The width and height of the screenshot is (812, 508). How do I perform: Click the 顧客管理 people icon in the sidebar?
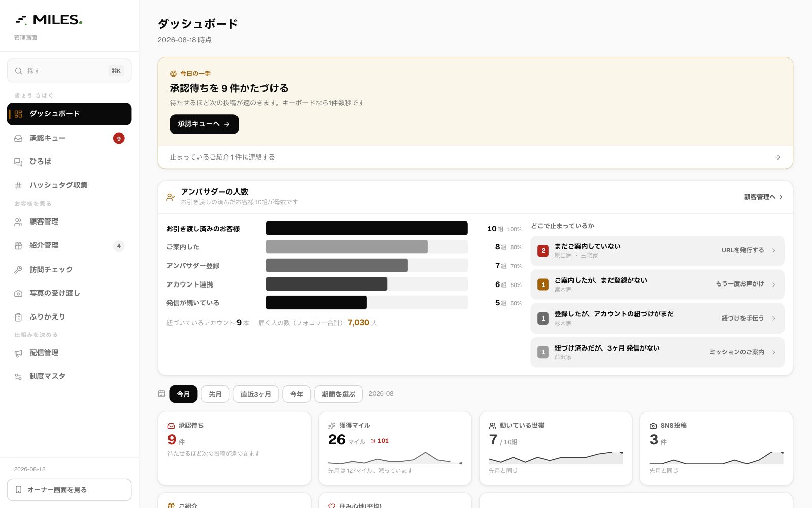tap(18, 222)
